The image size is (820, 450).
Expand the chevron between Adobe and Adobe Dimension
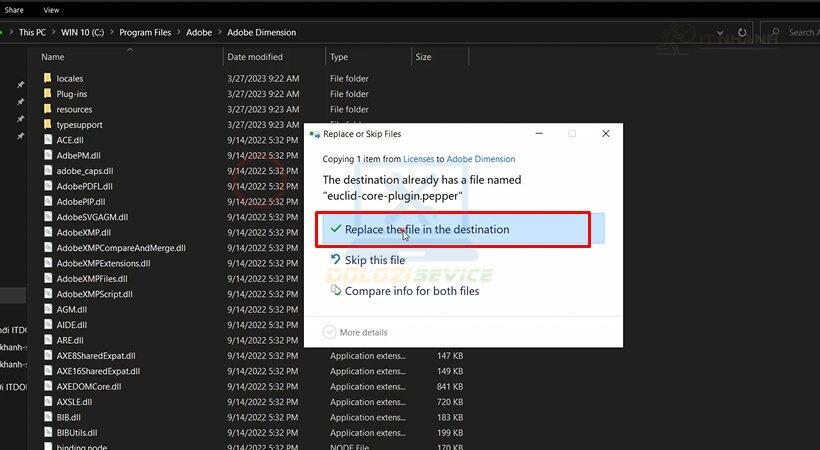pos(219,32)
